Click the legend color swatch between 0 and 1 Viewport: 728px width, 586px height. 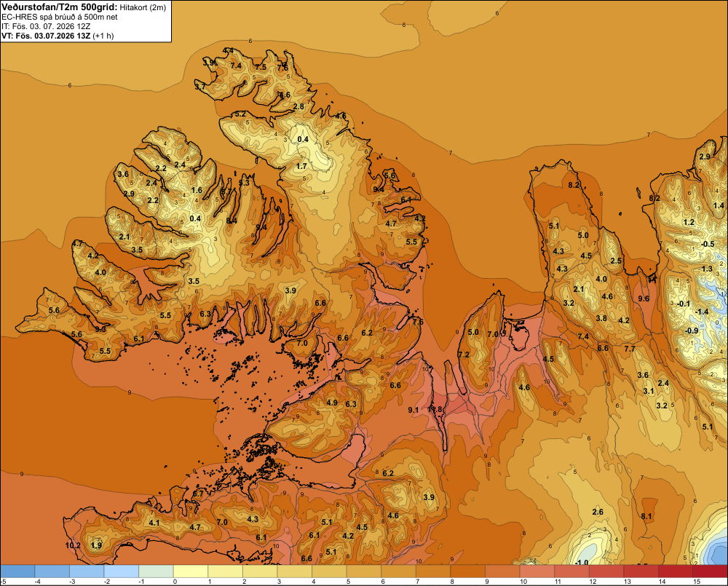click(x=190, y=571)
